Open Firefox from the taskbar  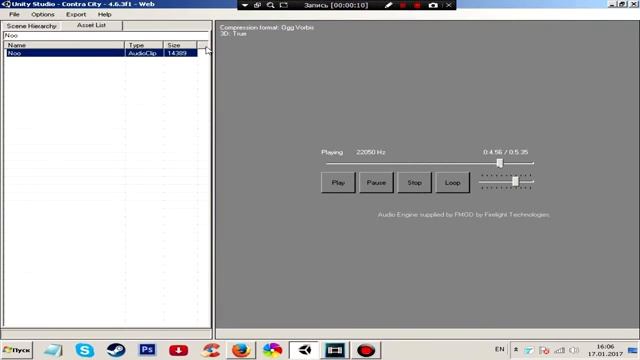(x=241, y=350)
